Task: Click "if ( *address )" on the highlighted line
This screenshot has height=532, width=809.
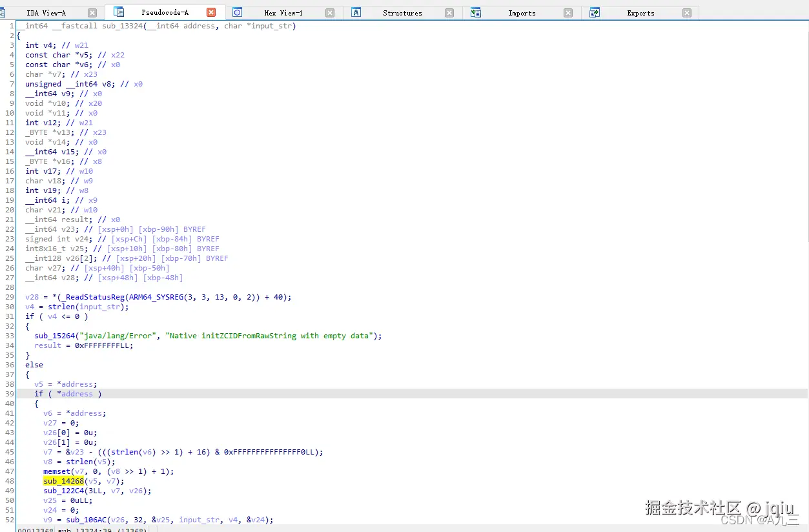Action: 68,394
